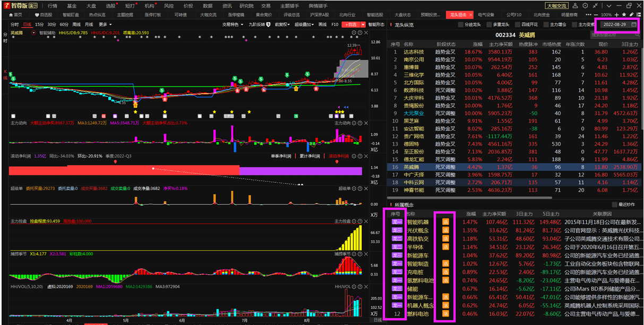644x325 pixels.
Task: Switch chart to 周线 period
Action: 76,24
